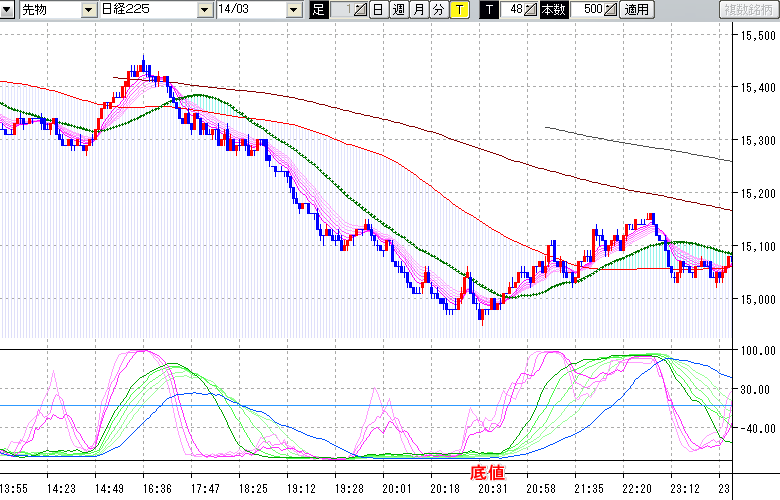The image size is (780, 500).
Task: Click the black 足 label icon
Action: click(x=318, y=10)
